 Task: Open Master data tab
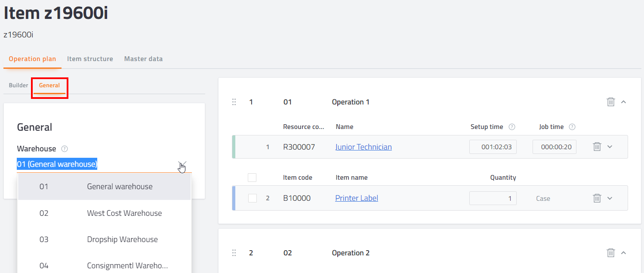143,59
